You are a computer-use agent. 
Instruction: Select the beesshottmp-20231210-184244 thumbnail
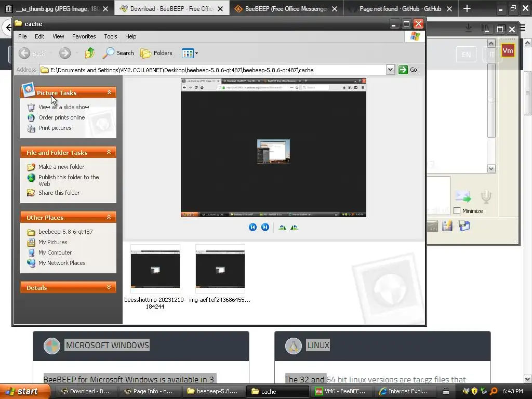[x=155, y=269]
